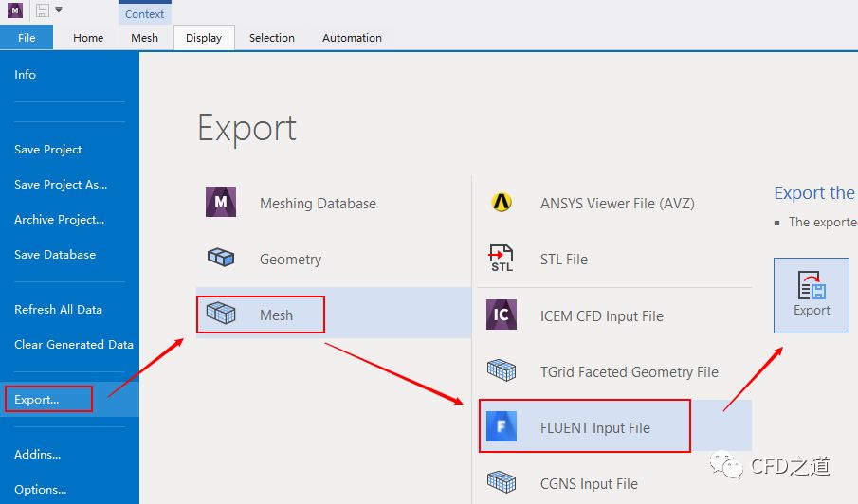Click the TGrid Faceted Geometry File icon
Screen dimensions: 858x504
[x=502, y=371]
